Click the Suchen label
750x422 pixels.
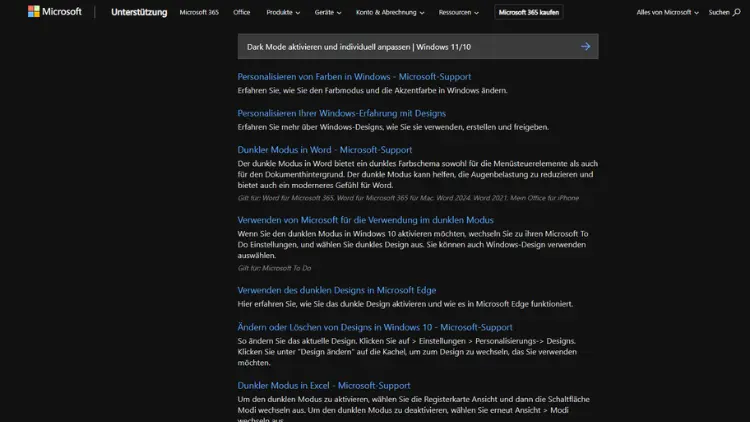pyautogui.click(x=719, y=12)
